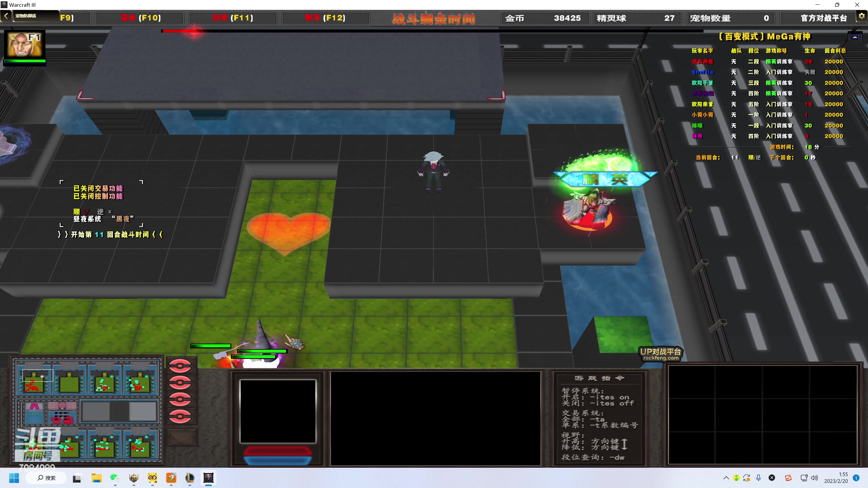Click the third Poké Ball minimap button

[180, 400]
